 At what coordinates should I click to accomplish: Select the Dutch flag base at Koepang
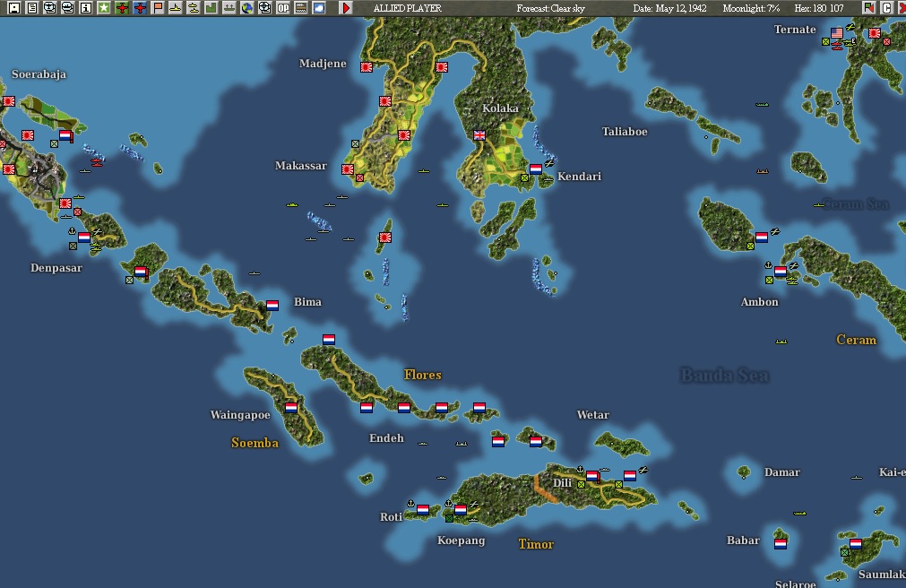point(461,509)
